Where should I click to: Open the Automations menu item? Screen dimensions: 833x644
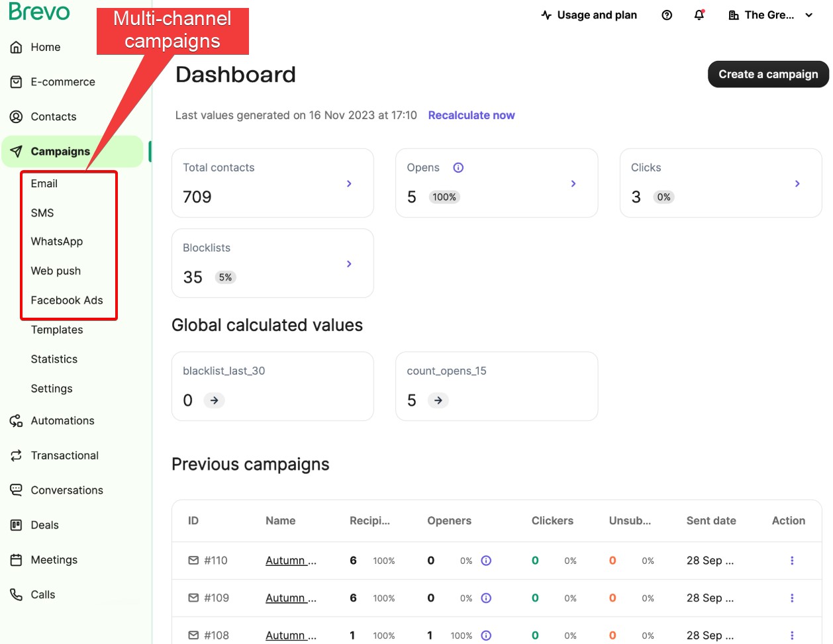pyautogui.click(x=62, y=421)
